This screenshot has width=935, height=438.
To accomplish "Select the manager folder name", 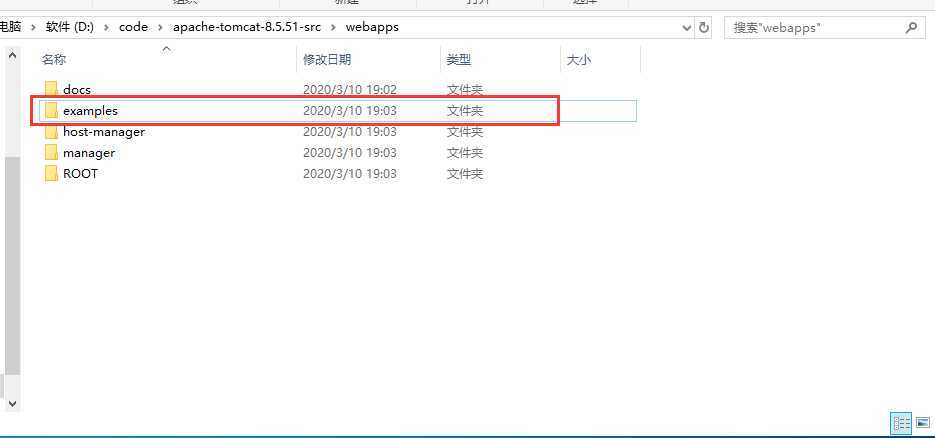I will pyautogui.click(x=89, y=153).
